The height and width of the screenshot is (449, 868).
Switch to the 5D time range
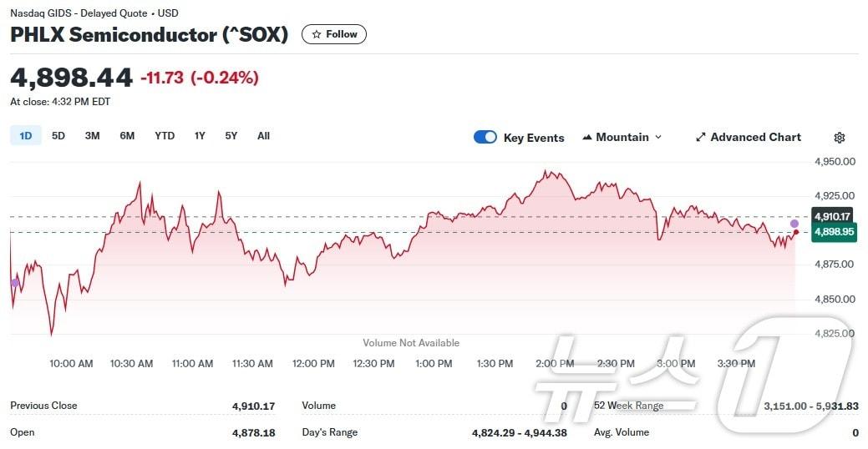(x=58, y=136)
